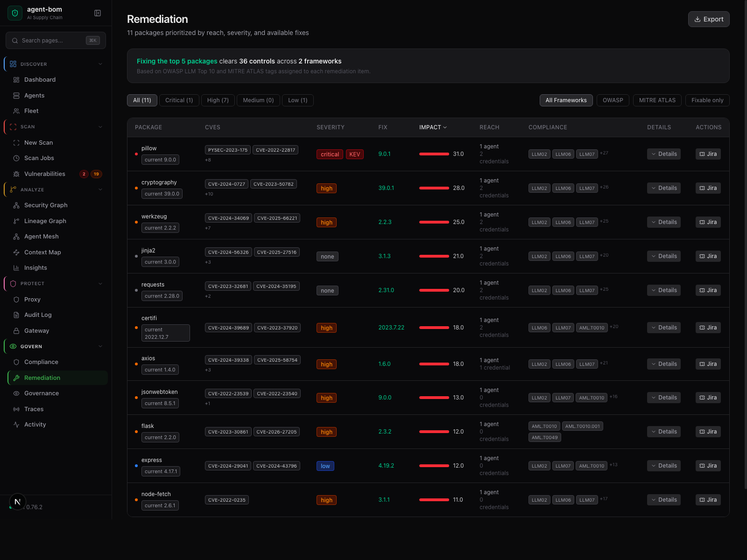
Task: Click the Agents sidebar icon
Action: point(16,96)
